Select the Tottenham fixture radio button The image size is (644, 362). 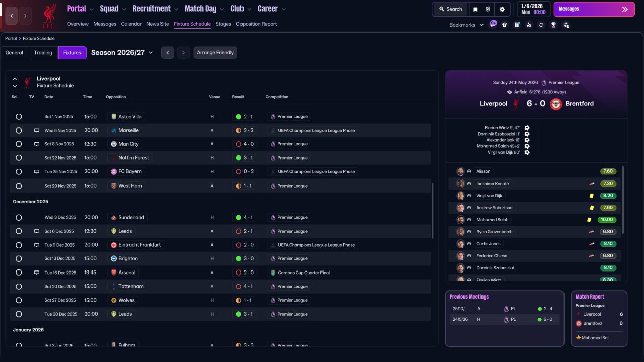point(19,286)
